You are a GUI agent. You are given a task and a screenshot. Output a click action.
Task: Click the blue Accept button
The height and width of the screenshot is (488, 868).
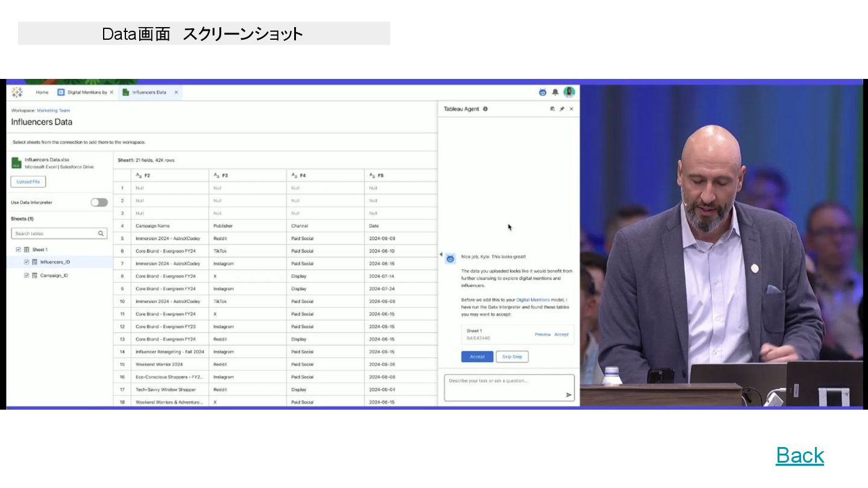click(x=477, y=357)
